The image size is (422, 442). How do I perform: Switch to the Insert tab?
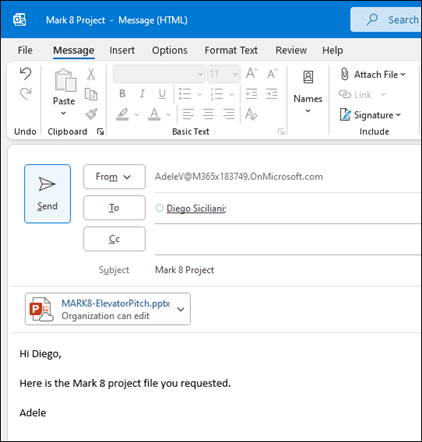tap(122, 50)
